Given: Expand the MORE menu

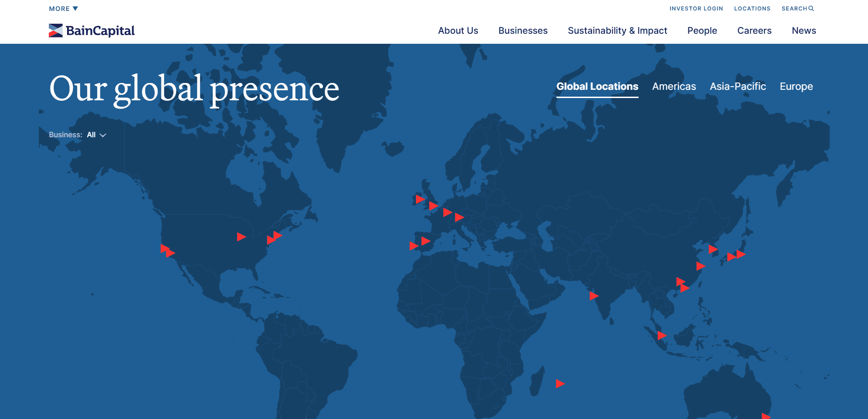Looking at the screenshot, I should [x=63, y=8].
